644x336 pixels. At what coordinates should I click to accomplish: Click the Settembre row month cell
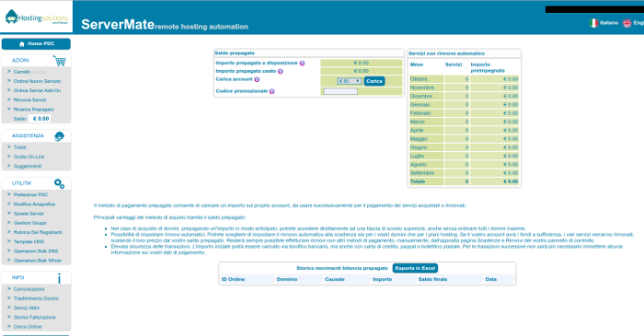tap(426, 173)
